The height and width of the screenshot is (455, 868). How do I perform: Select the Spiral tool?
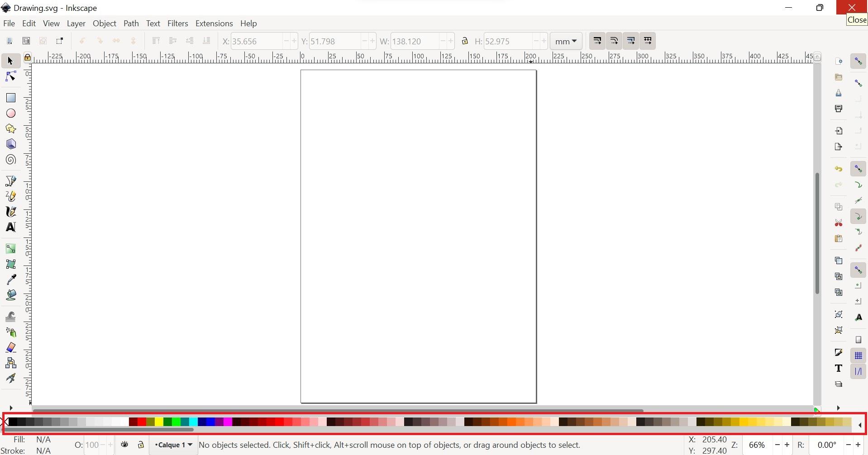[10, 159]
